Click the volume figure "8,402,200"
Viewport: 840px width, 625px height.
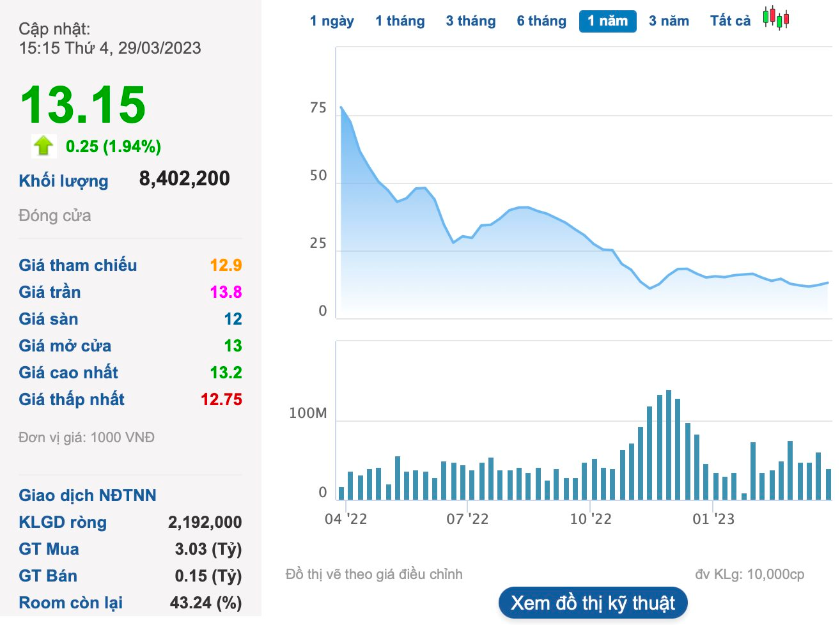pos(185,178)
